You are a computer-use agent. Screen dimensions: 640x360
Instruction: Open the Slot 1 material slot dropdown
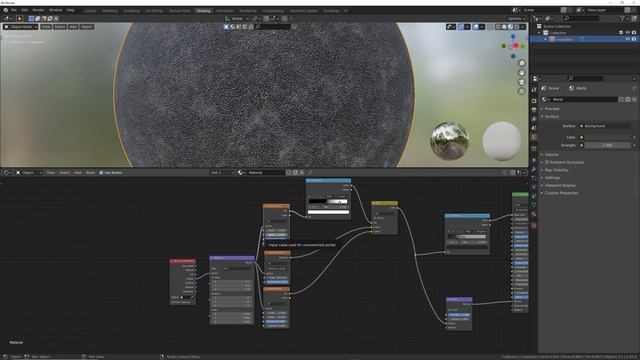click(222, 173)
